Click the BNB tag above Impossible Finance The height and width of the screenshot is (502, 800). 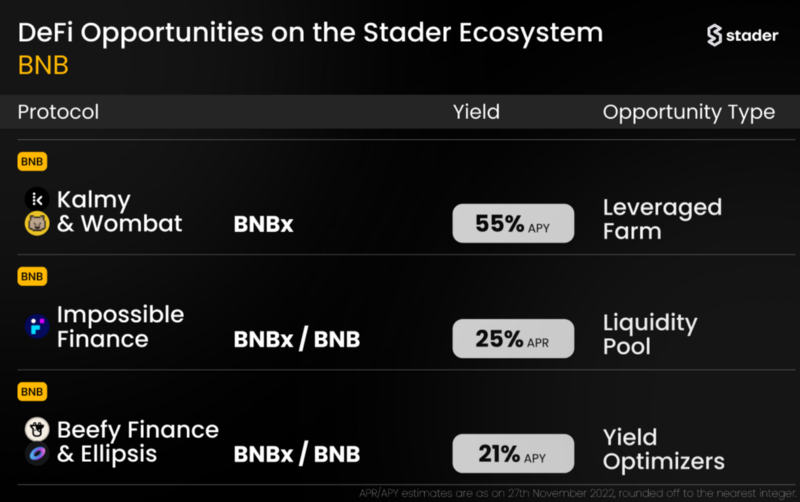click(x=32, y=277)
